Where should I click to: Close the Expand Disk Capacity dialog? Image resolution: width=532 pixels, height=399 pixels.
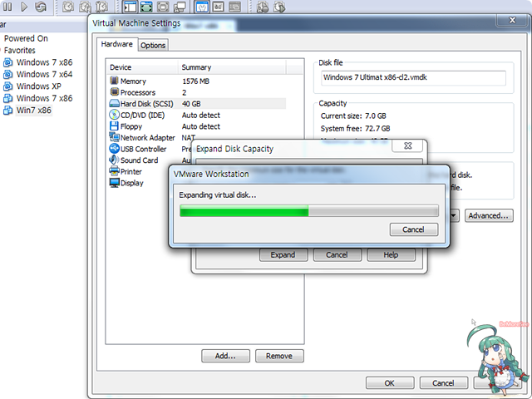tap(408, 145)
